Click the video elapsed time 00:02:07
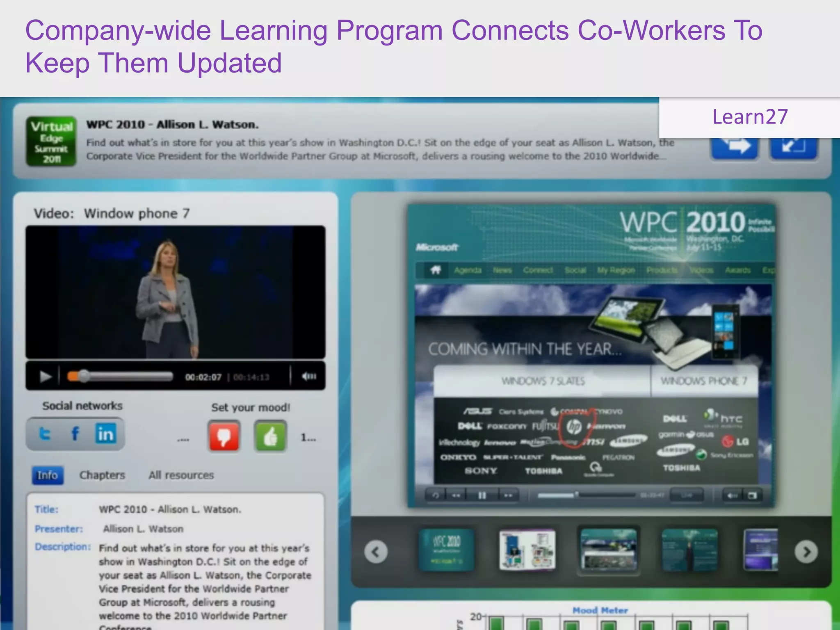Screen dimensions: 840x630 (203, 377)
